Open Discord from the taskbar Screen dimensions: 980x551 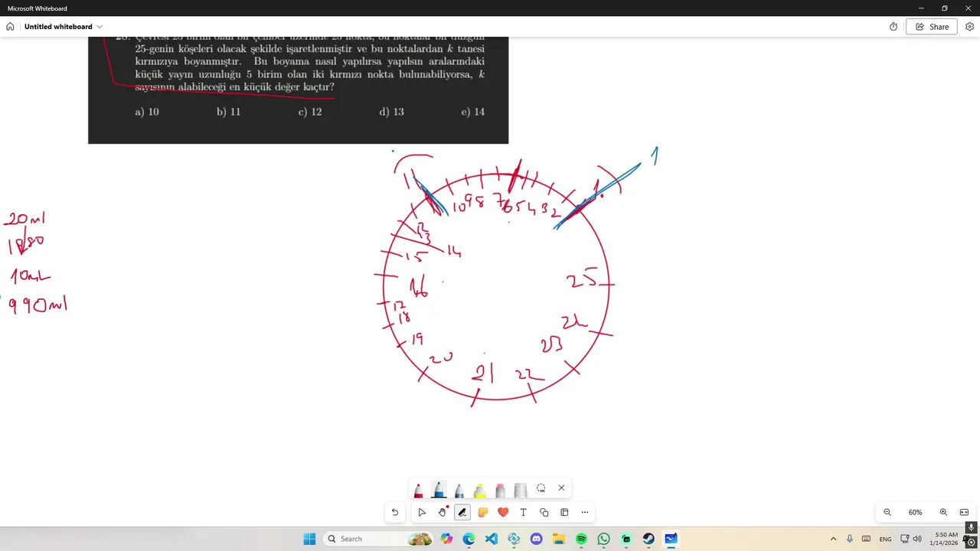pyautogui.click(x=536, y=539)
